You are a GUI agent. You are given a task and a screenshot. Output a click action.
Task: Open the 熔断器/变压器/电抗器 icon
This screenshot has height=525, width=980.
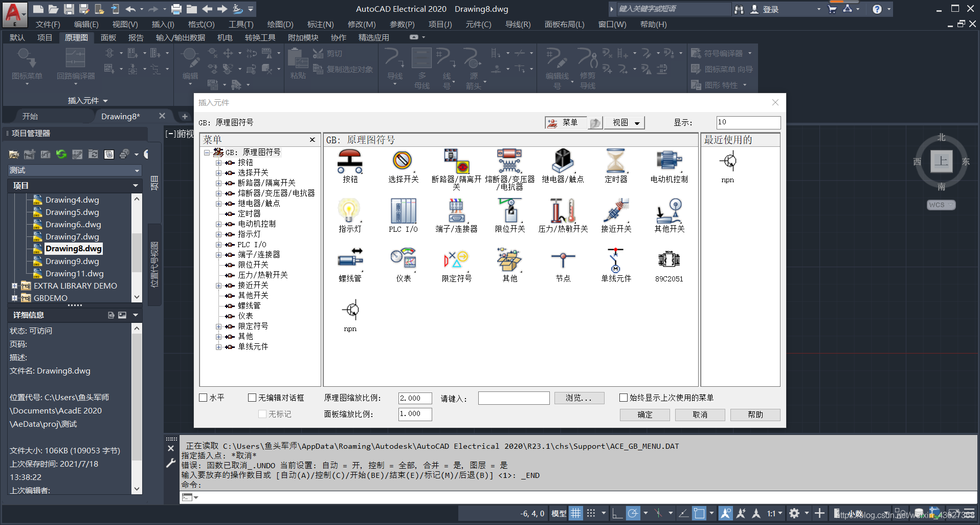tap(509, 161)
